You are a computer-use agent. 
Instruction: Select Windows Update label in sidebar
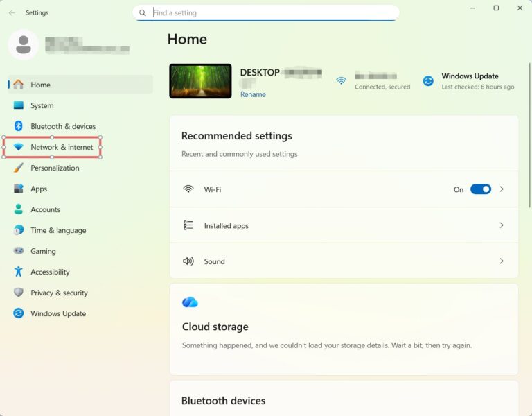coord(58,313)
